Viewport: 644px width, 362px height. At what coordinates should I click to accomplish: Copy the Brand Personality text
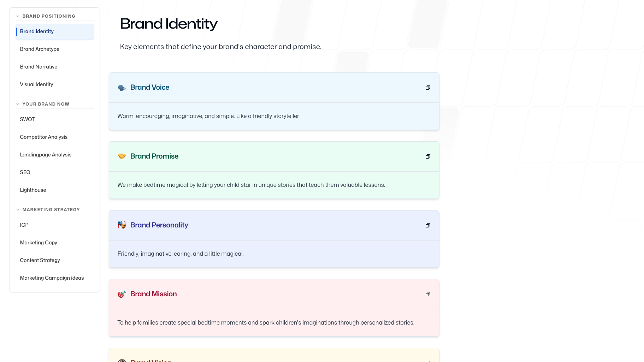427,225
